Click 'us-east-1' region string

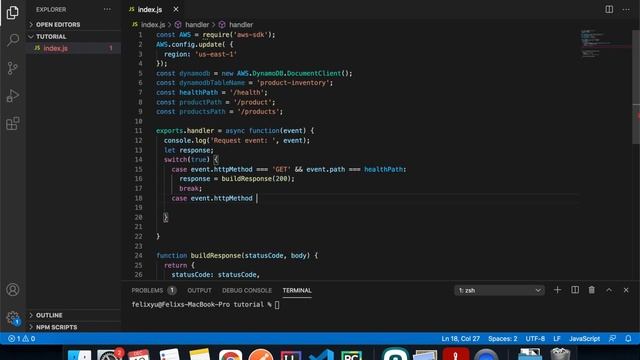(x=216, y=54)
